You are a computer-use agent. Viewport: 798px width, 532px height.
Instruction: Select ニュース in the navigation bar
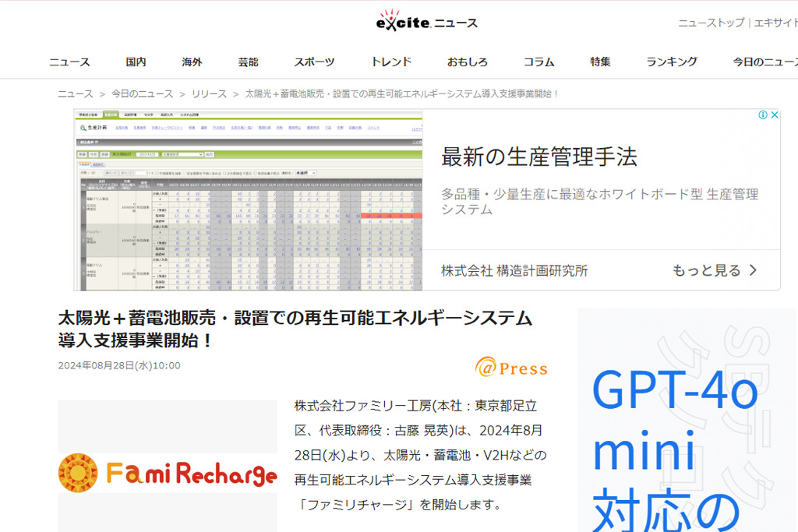click(69, 62)
